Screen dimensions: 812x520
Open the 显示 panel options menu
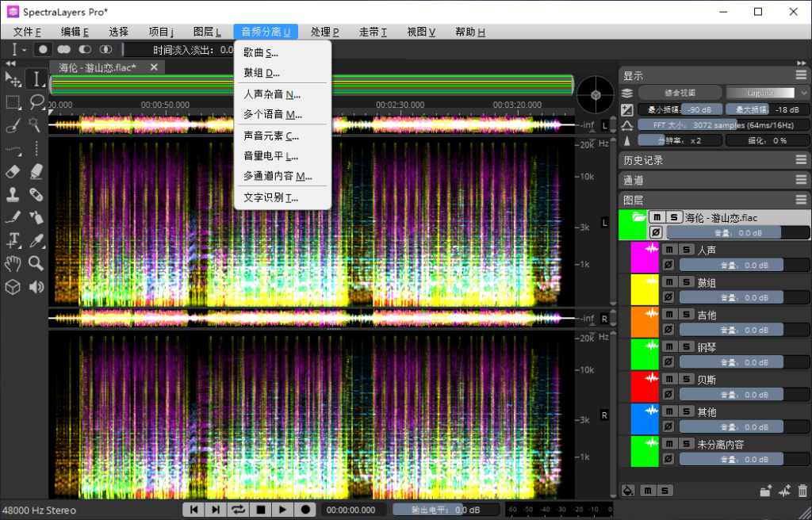click(801, 75)
